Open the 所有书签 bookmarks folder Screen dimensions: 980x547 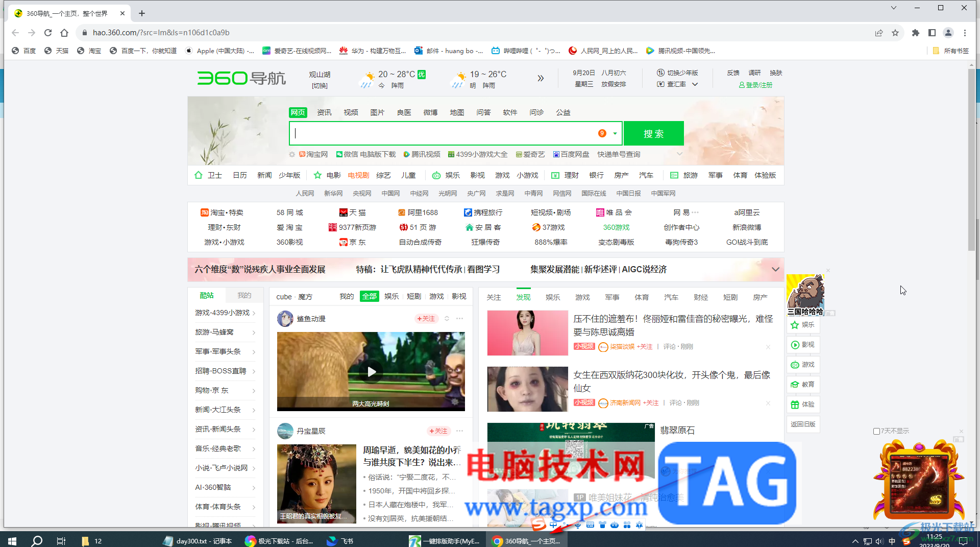tap(950, 51)
